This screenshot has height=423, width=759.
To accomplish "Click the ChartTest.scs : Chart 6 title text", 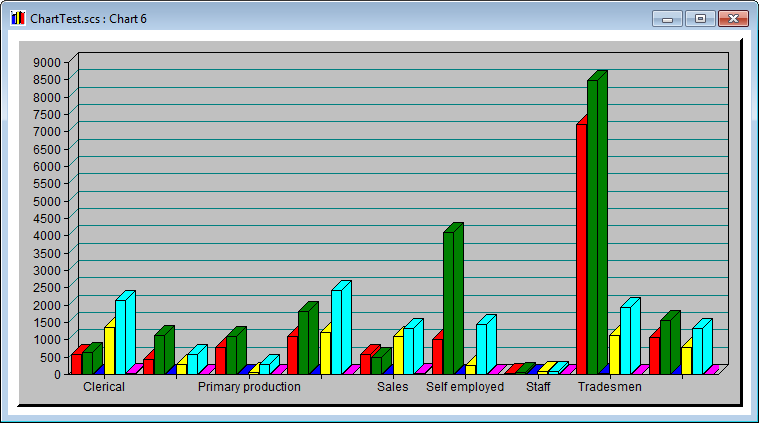I will pyautogui.click(x=89, y=19).
